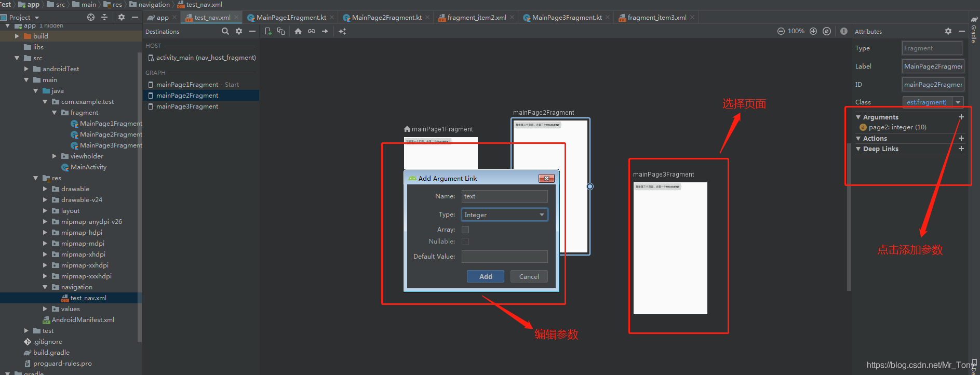Zoom out the navigation editor
This screenshot has height=375, width=980.
point(781,31)
